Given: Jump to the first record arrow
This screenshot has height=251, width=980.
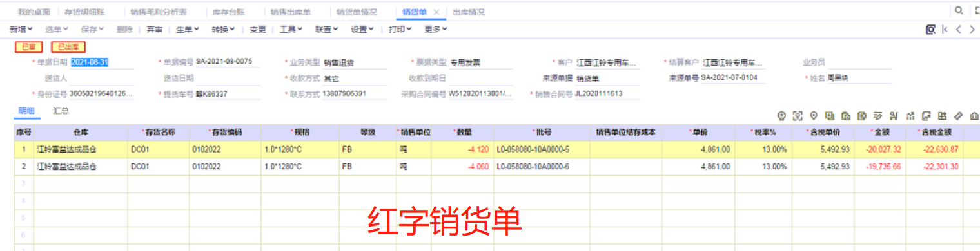Looking at the screenshot, I should coord(945,29).
